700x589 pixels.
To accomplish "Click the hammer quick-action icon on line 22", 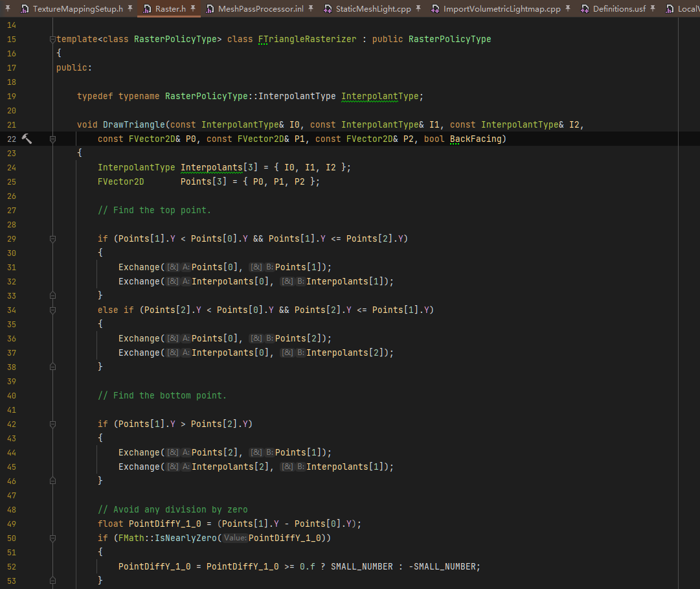I will [27, 139].
